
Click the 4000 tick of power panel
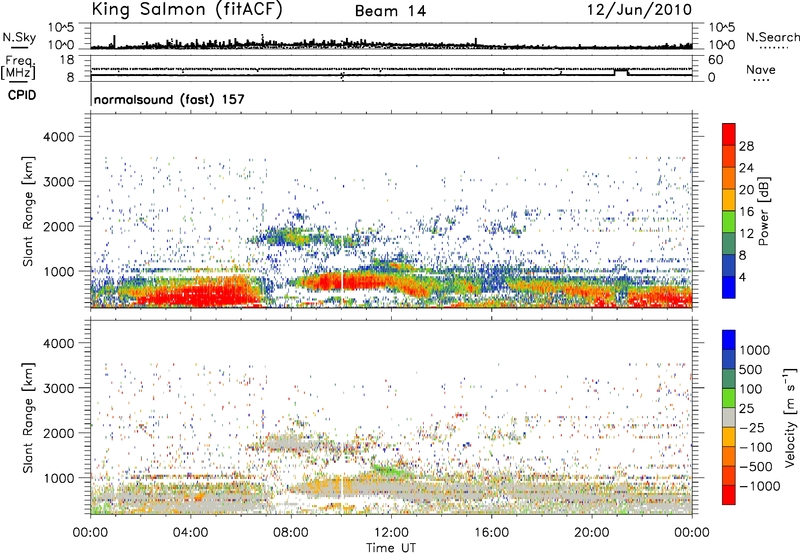coord(58,137)
